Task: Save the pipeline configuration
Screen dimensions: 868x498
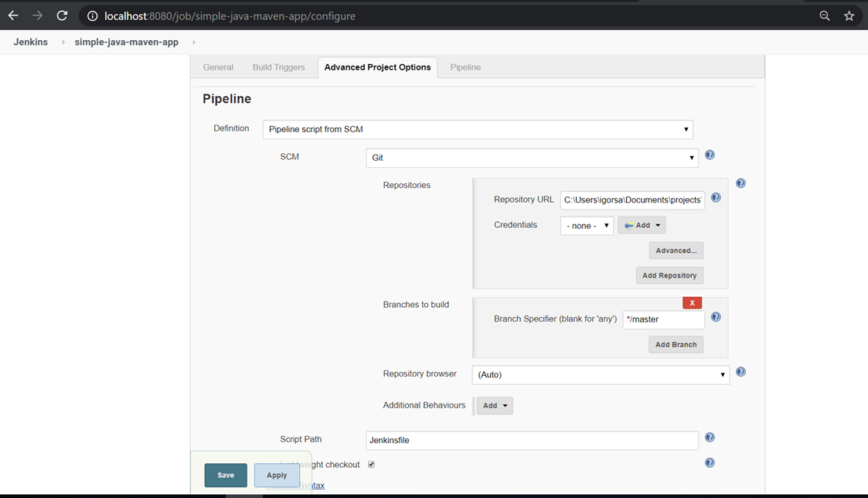Action: [225, 475]
